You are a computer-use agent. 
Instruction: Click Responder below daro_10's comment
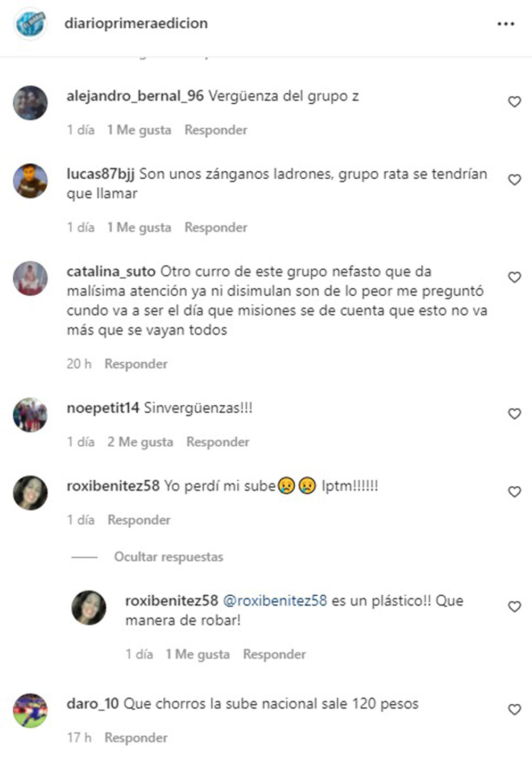coord(136,738)
